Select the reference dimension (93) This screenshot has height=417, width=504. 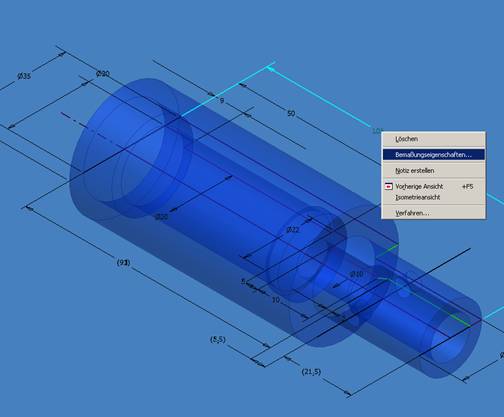(123, 263)
